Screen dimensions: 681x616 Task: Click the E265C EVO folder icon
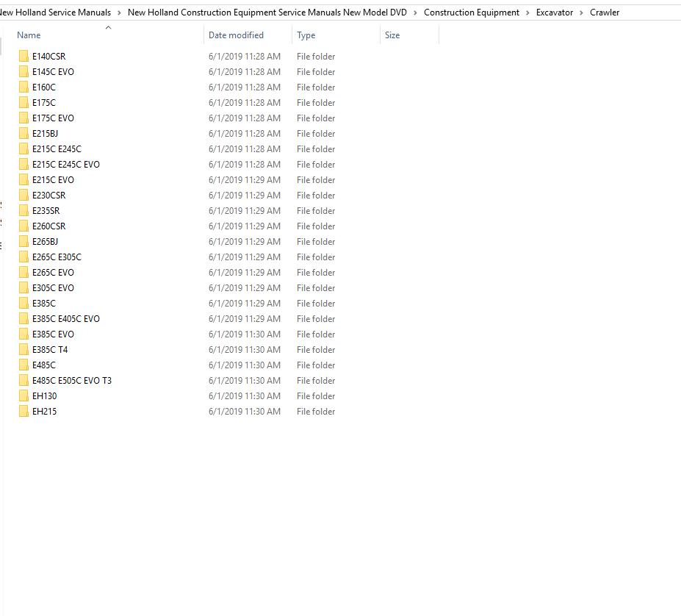[x=24, y=272]
